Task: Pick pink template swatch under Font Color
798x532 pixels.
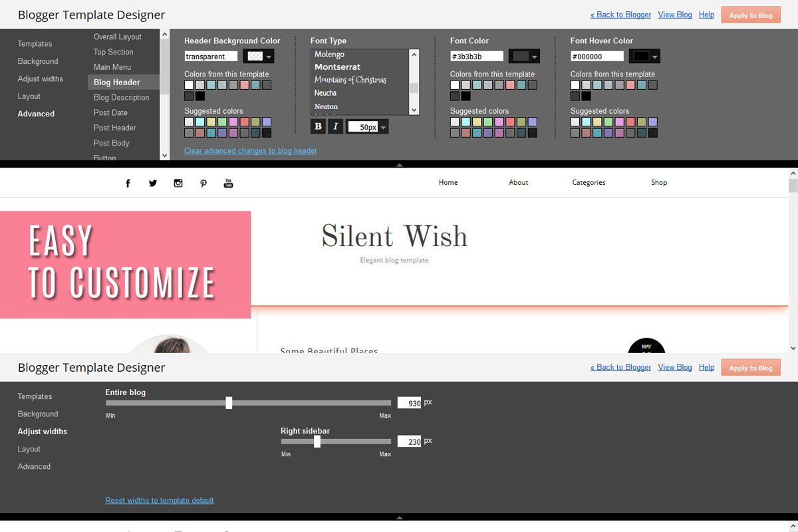Action: [x=510, y=85]
